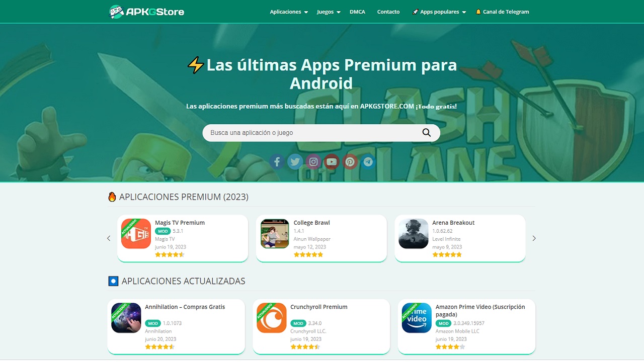The height and width of the screenshot is (362, 644).
Task: Click developer name Amazon Mobile LLC
Action: click(457, 331)
